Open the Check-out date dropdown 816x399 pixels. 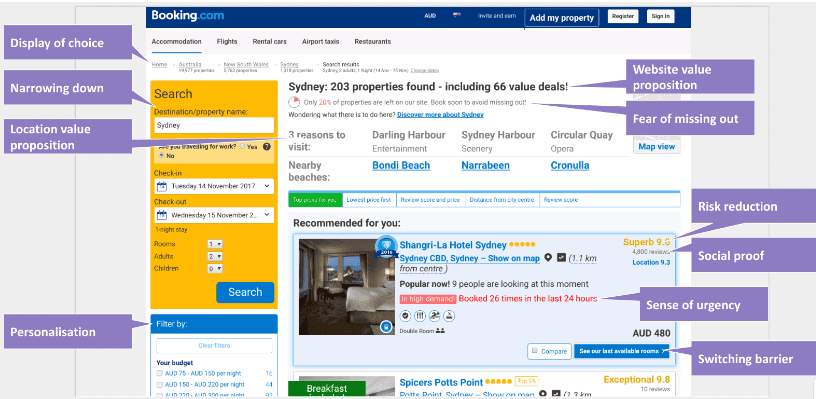[214, 215]
